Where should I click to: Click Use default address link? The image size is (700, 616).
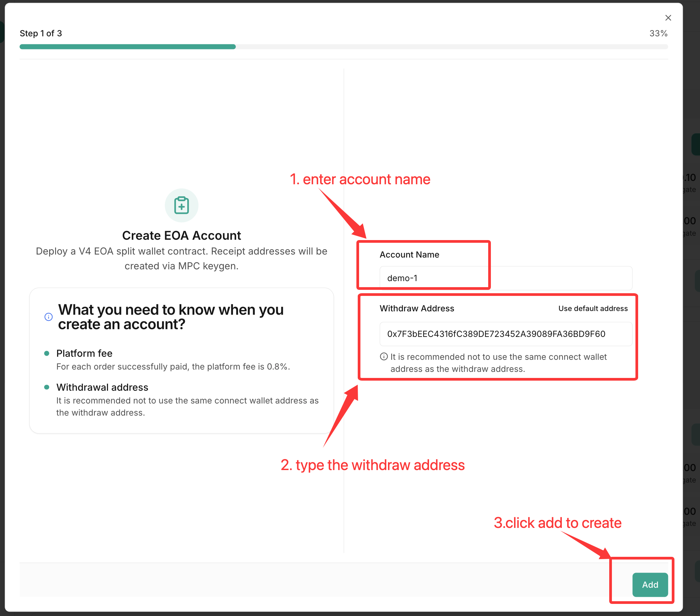593,309
